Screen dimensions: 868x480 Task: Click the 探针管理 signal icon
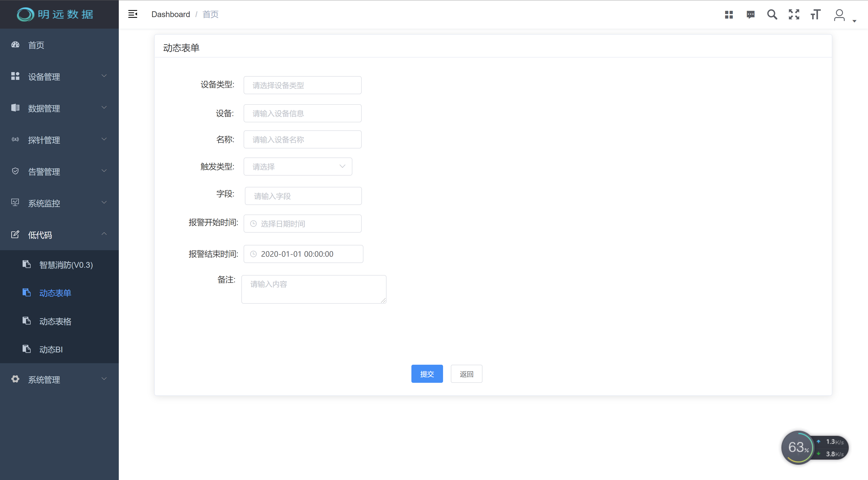[15, 139]
